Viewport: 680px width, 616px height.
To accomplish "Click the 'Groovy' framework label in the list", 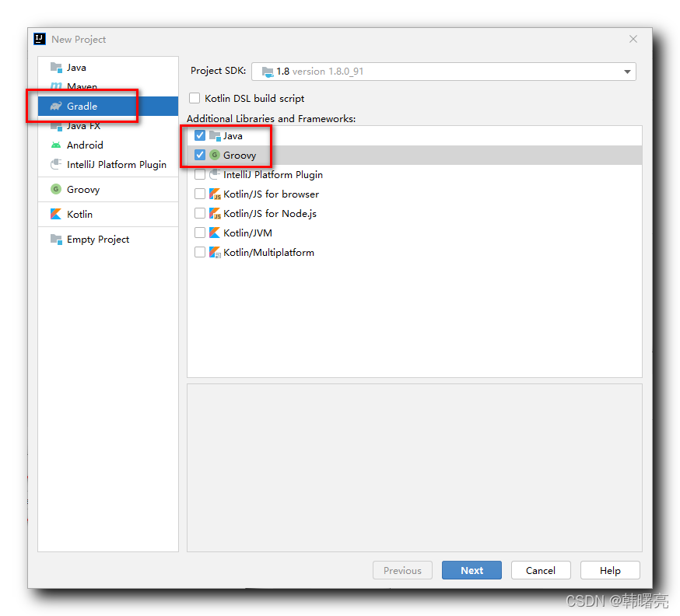I will click(240, 156).
